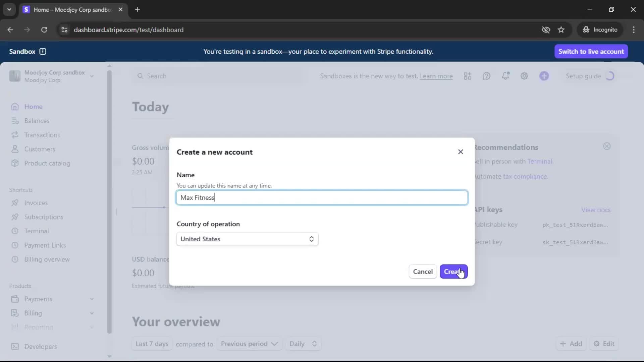644x362 pixels.
Task: Click the Create button in the dialog
Action: pos(453,271)
